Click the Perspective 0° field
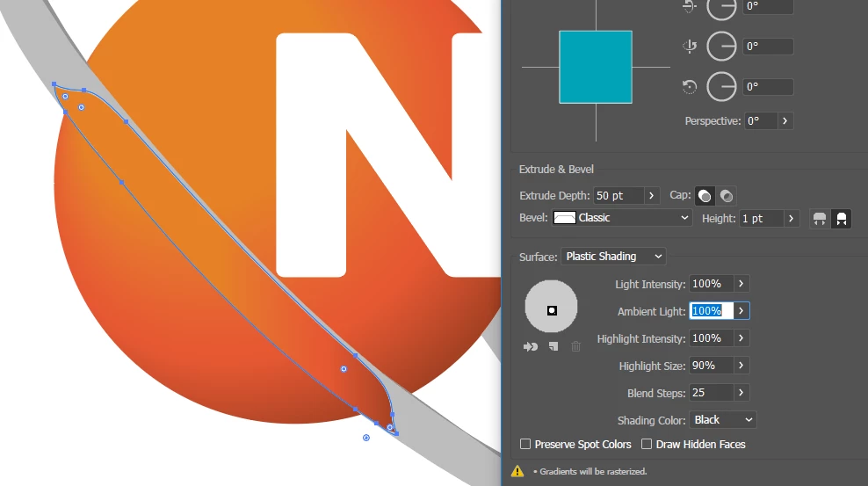Screen dimensions: 868x486 tap(761, 120)
